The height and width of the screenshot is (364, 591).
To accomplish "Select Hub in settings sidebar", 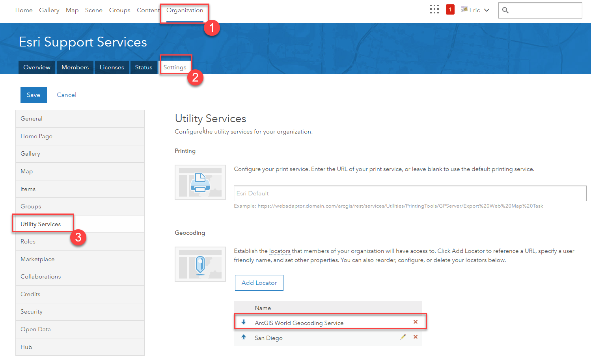I will pyautogui.click(x=80, y=347).
